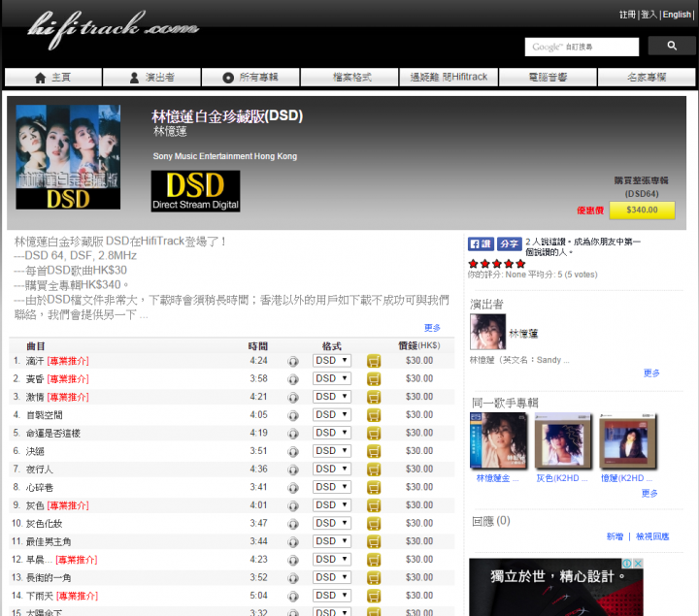Click the hifitrack.com logo
The image size is (699, 616).
point(114,29)
